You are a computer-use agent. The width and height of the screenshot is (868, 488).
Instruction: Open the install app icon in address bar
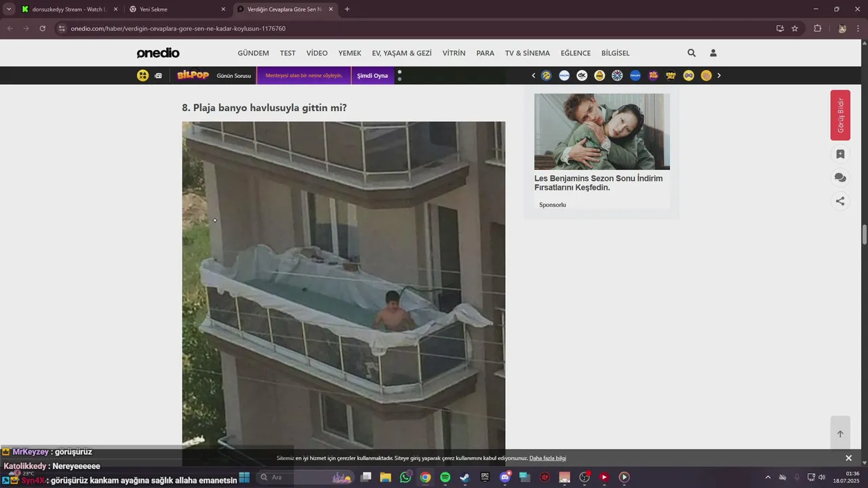780,28
